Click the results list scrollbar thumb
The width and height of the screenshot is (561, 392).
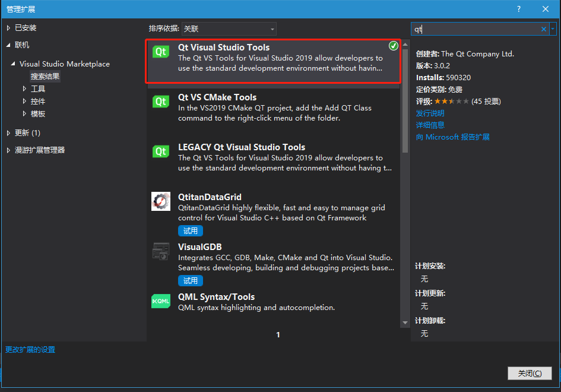tap(405, 101)
